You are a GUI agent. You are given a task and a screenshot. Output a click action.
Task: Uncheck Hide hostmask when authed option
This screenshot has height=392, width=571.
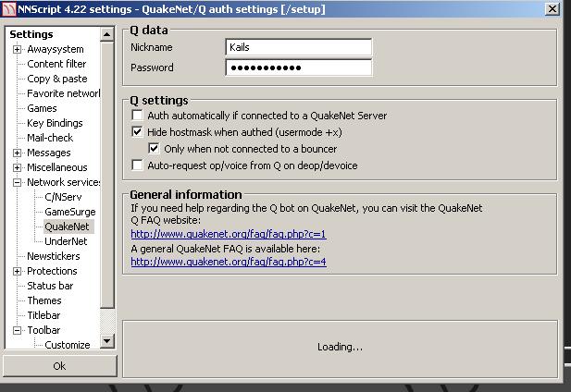[x=137, y=131]
